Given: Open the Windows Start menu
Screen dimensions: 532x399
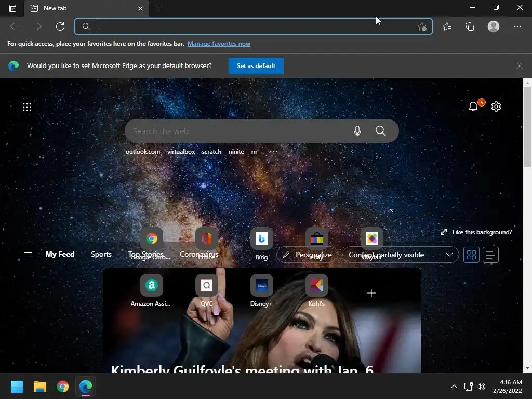Looking at the screenshot, I should 17,387.
